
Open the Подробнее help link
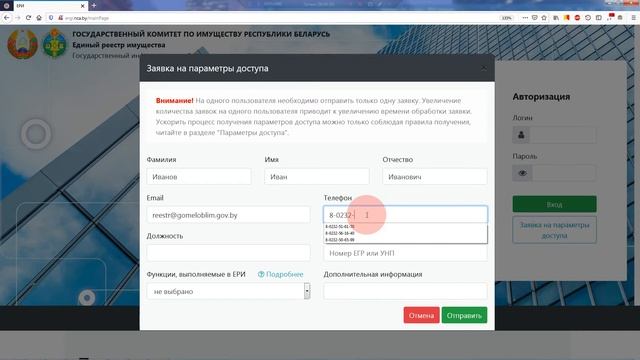pos(284,274)
